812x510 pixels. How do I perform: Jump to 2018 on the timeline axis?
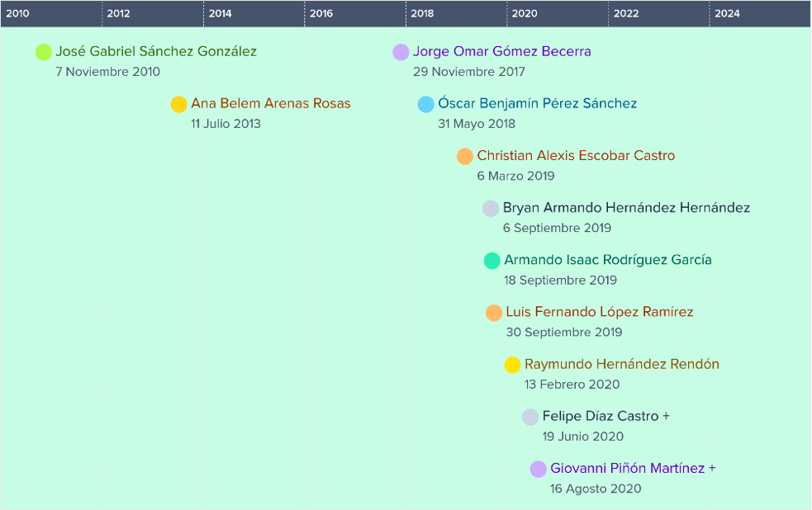[422, 13]
